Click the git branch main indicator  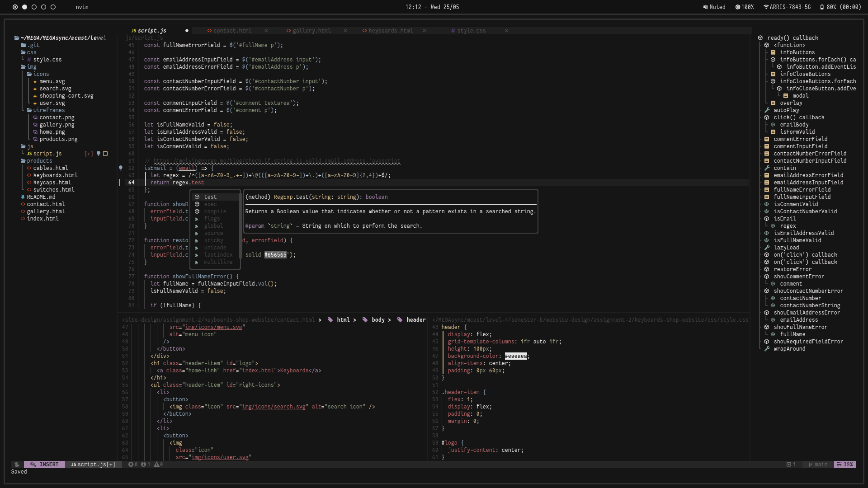[818, 465]
